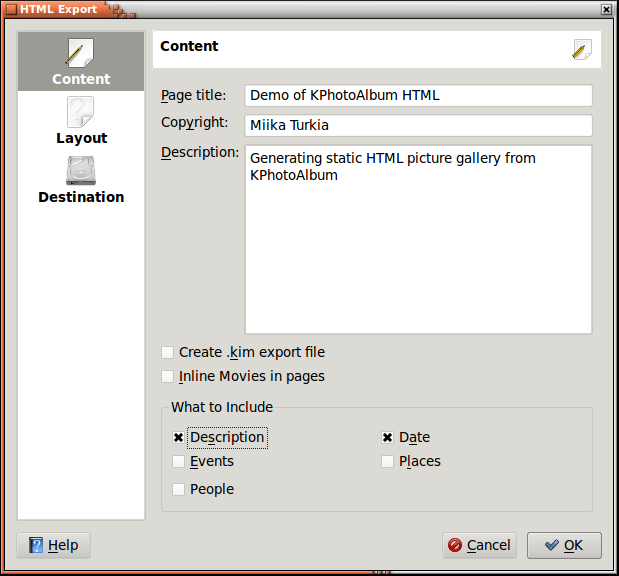The image size is (619, 576).
Task: Click into the Page title field
Action: click(x=417, y=96)
